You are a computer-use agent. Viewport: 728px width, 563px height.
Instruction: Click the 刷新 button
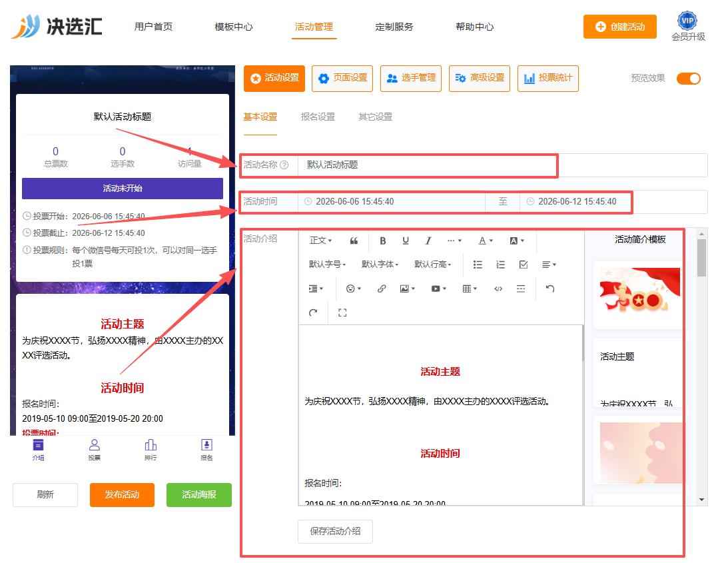coord(45,495)
